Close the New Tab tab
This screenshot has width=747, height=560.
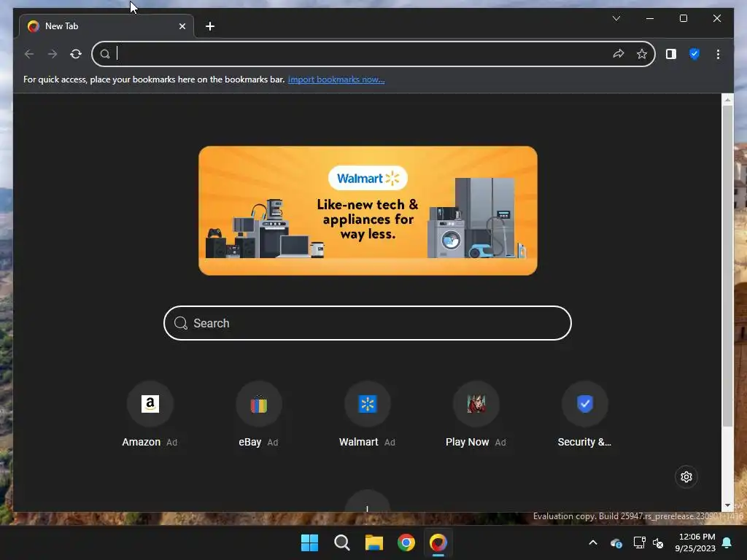[x=182, y=26]
